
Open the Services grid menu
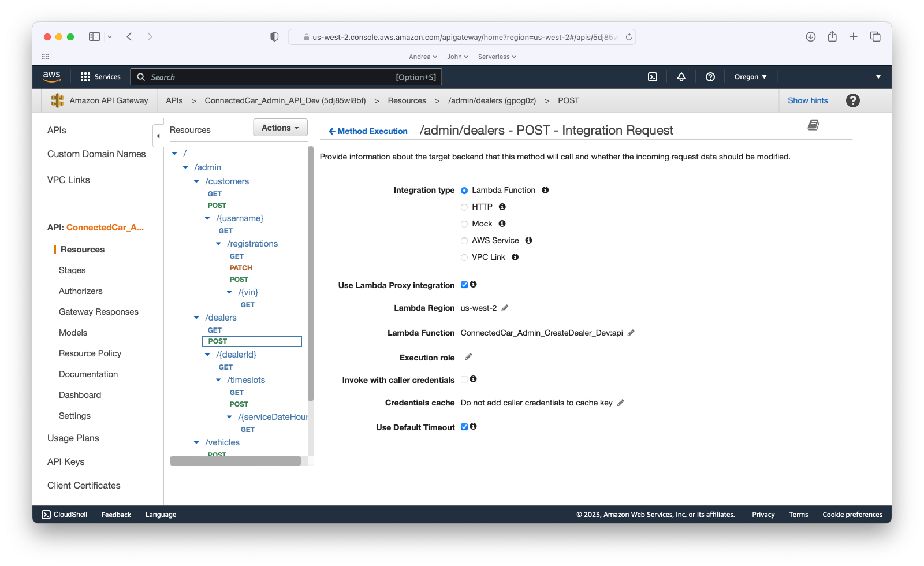pos(100,77)
